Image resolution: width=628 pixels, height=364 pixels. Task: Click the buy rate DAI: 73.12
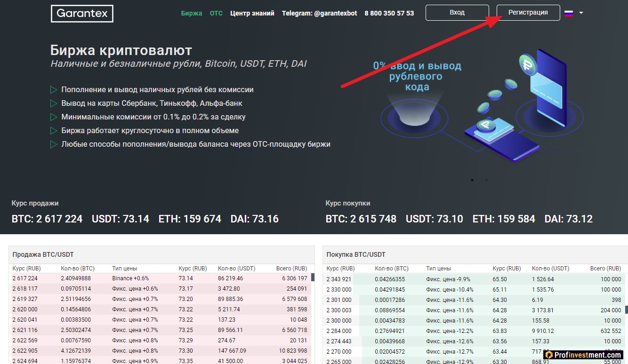pos(569,219)
